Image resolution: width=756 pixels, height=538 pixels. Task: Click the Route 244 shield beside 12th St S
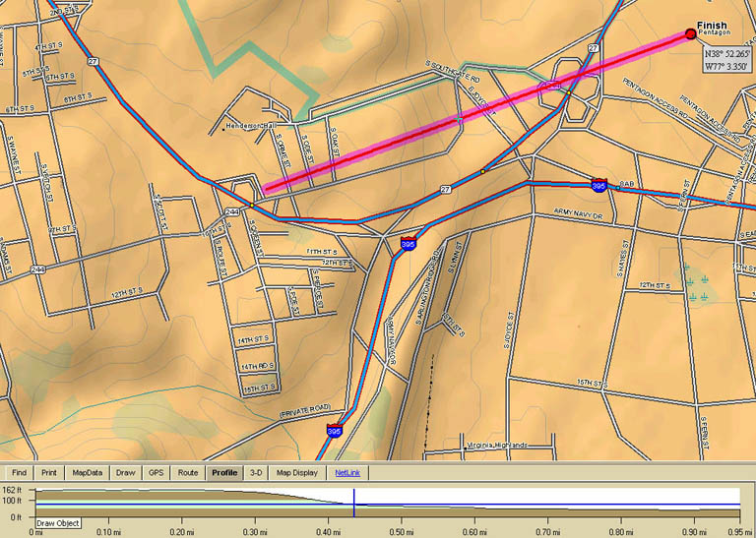pos(37,269)
